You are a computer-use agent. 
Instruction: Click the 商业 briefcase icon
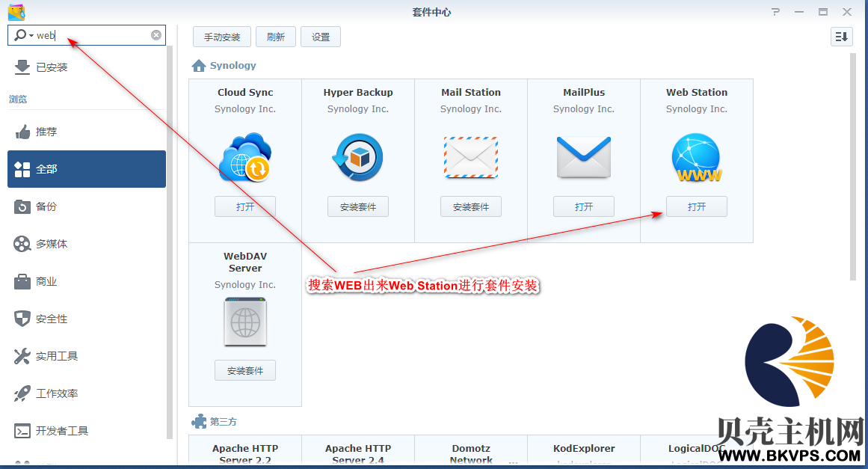22,281
